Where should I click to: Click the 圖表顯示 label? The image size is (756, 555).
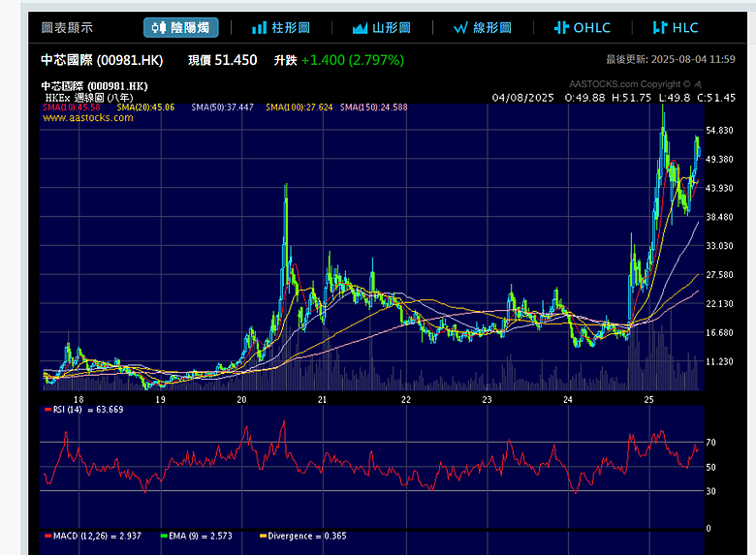pyautogui.click(x=67, y=27)
